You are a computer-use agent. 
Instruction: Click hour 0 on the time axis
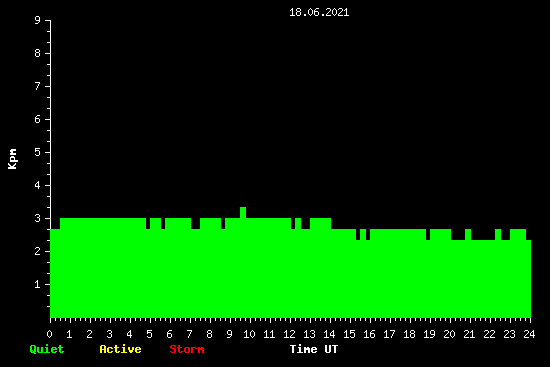click(49, 334)
